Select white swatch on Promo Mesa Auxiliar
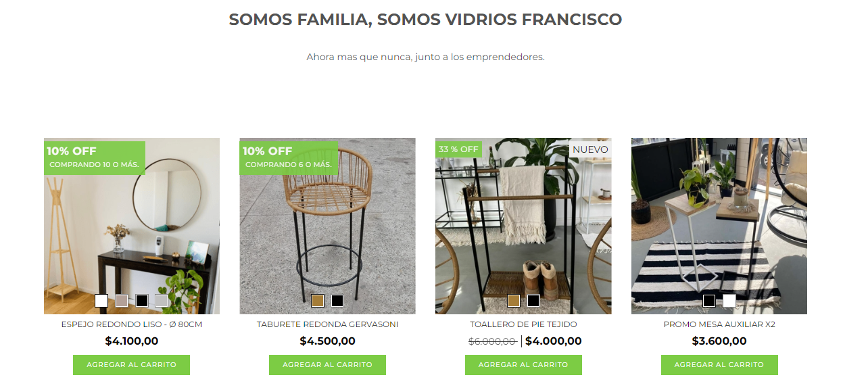 (729, 301)
